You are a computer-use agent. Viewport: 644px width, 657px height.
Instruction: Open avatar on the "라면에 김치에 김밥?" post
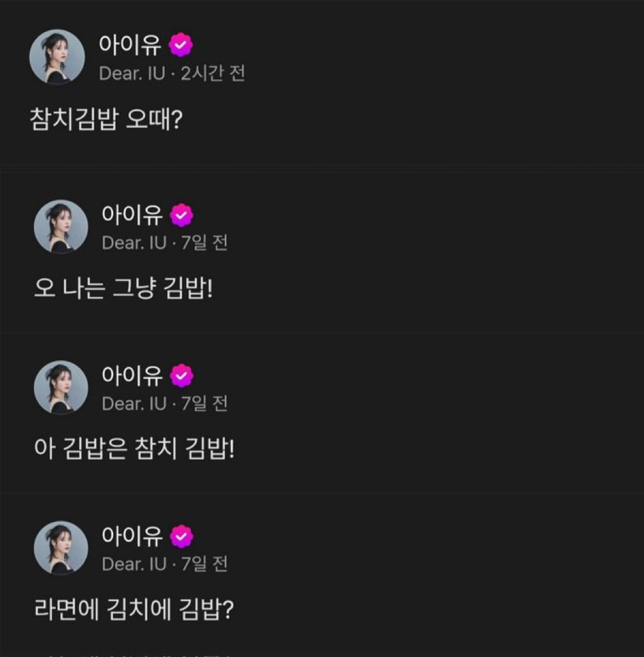[x=61, y=547]
